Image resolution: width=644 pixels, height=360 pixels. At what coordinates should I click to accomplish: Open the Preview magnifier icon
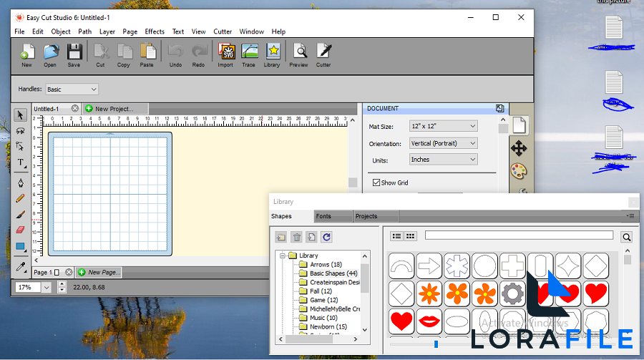pyautogui.click(x=299, y=56)
